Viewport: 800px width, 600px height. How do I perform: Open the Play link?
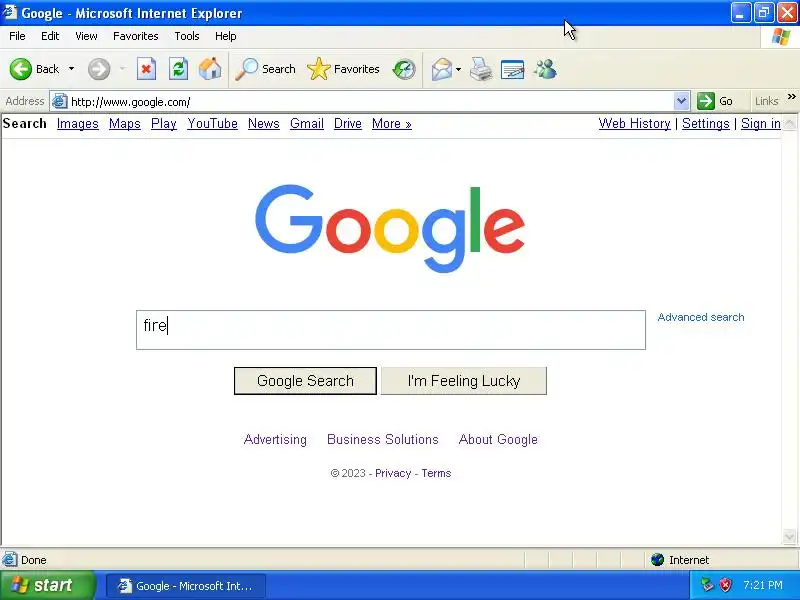point(164,124)
